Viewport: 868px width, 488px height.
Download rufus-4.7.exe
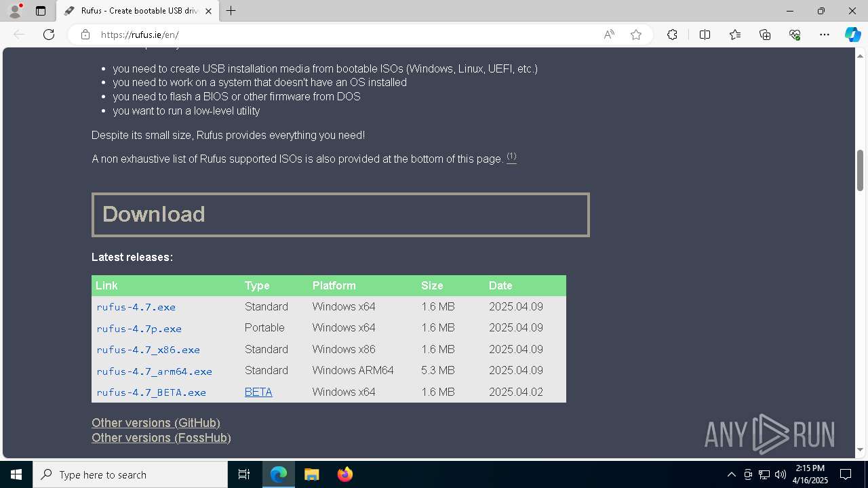[136, 307]
